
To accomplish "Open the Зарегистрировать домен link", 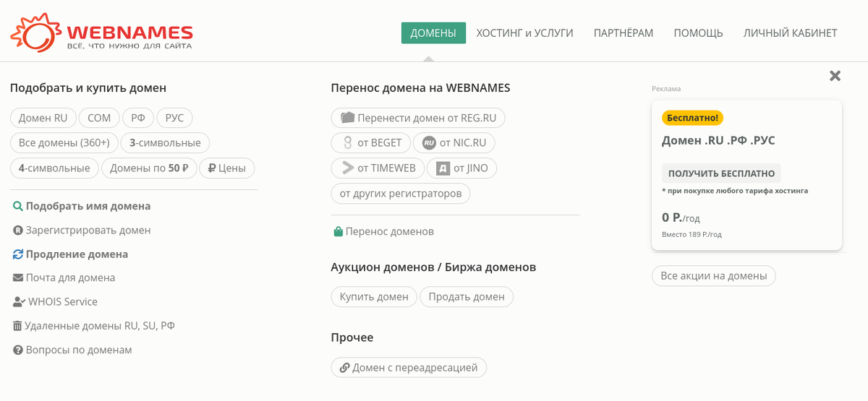I will click(88, 230).
